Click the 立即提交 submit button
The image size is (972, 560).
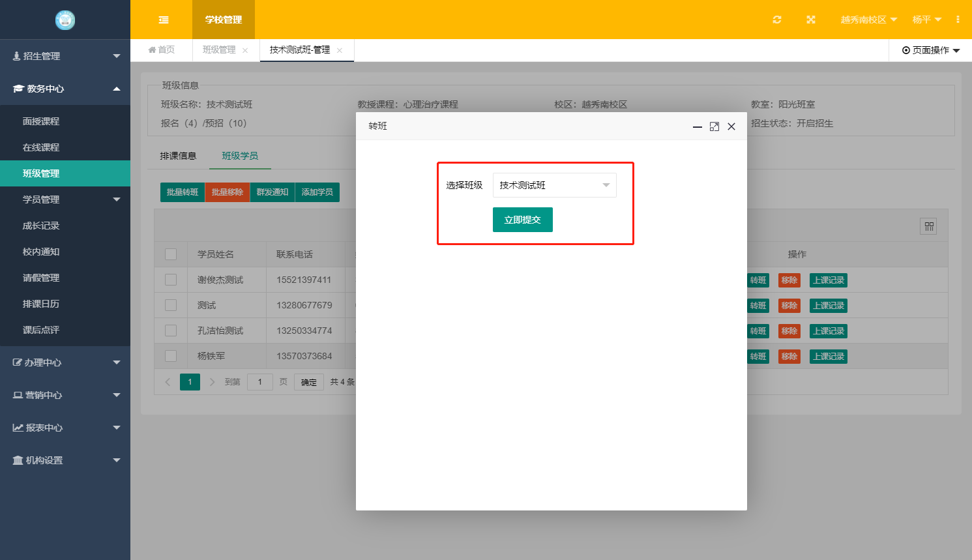[523, 220]
